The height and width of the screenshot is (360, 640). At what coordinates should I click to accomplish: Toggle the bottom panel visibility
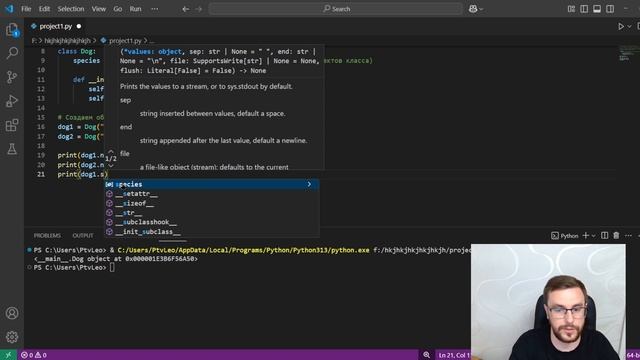(597, 9)
